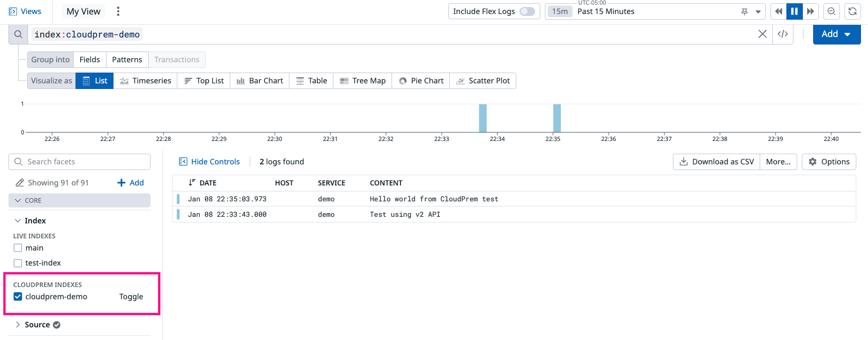This screenshot has width=868, height=340.
Task: Collapse the CORE facet group
Action: click(18, 200)
